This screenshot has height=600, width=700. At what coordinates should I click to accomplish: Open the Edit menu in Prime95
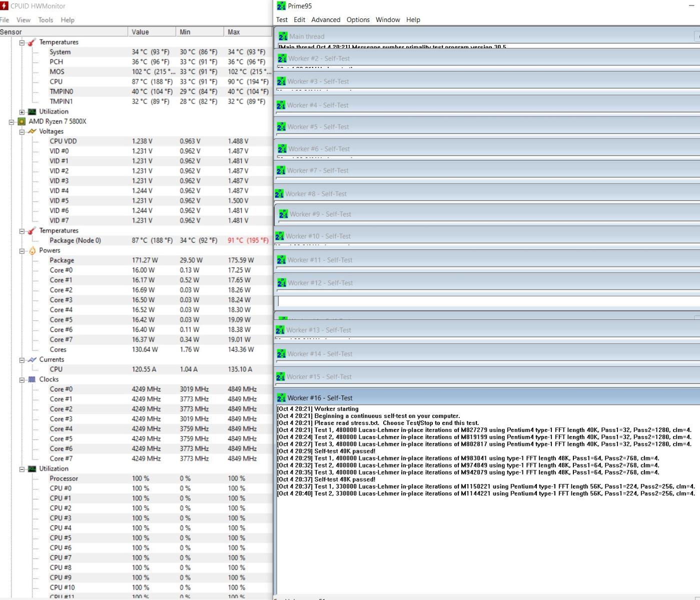click(300, 20)
